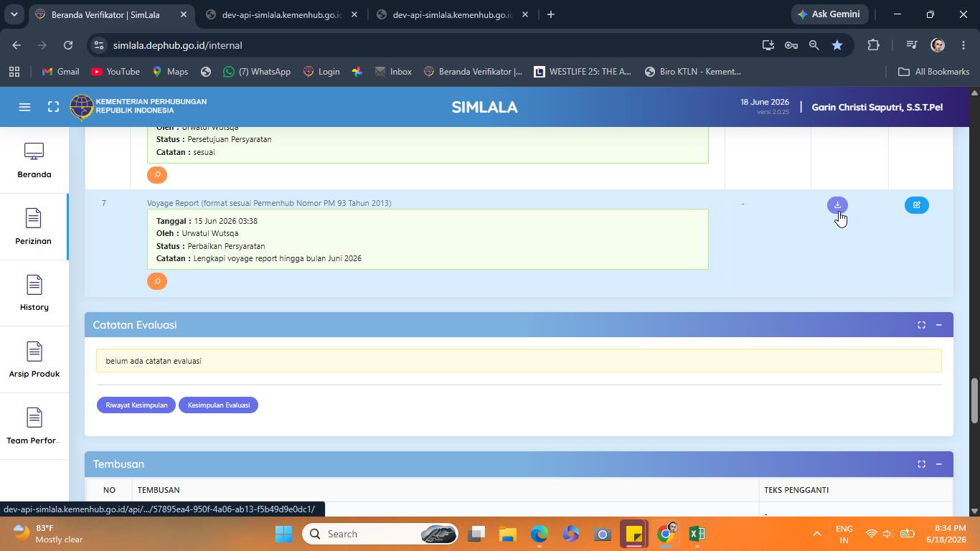Click the bookmark star icon
Viewport: 980px width, 551px height.
[x=837, y=45]
